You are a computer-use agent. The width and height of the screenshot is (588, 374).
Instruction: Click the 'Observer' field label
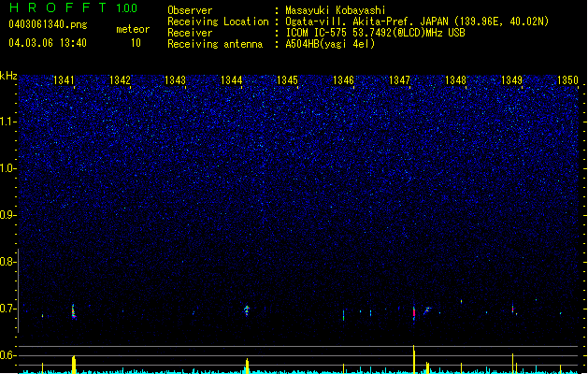(x=190, y=10)
